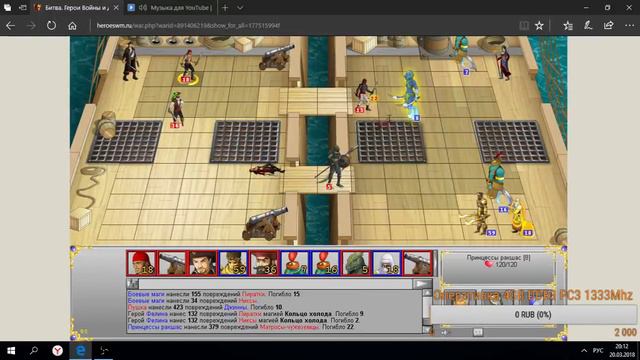Choose bearded pirate portrait numbered 36
The width and height of the screenshot is (640, 360).
coord(264,263)
